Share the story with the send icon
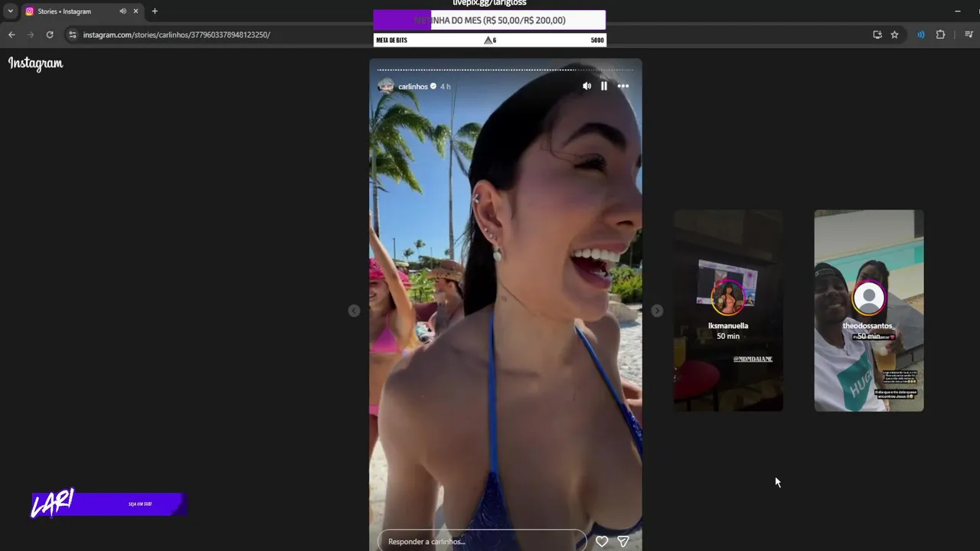 (623, 541)
